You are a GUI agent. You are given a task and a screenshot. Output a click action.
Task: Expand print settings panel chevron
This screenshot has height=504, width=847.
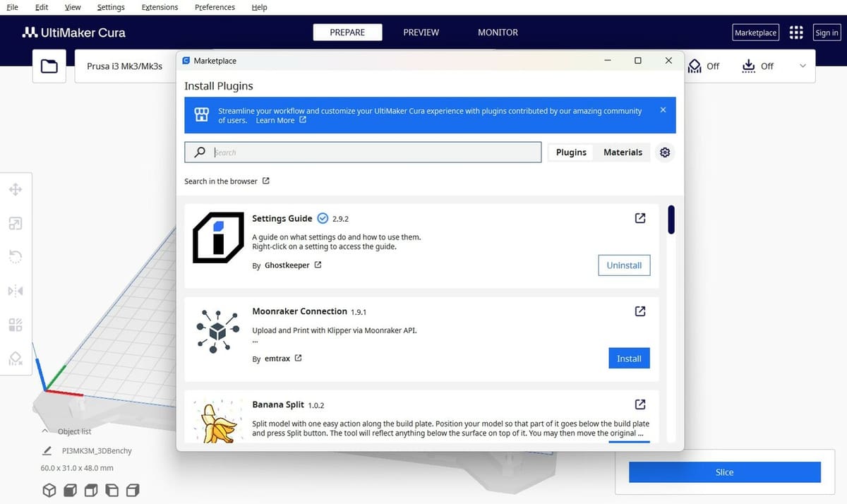pyautogui.click(x=803, y=66)
